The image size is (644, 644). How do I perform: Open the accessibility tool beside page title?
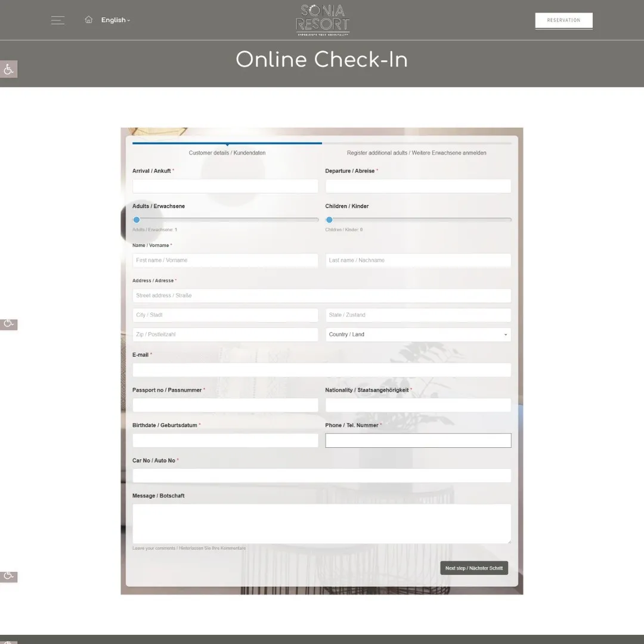click(8, 69)
